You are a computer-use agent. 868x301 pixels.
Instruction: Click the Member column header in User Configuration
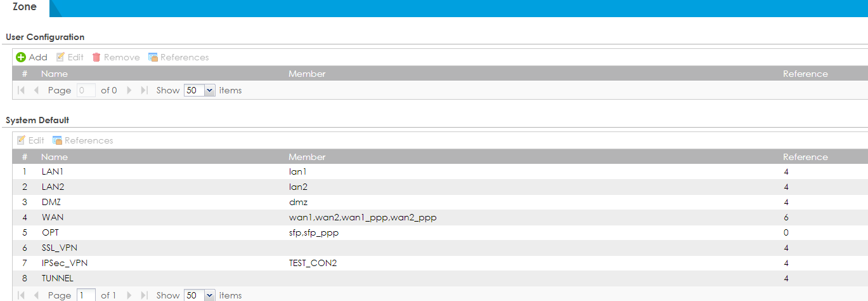click(x=307, y=74)
